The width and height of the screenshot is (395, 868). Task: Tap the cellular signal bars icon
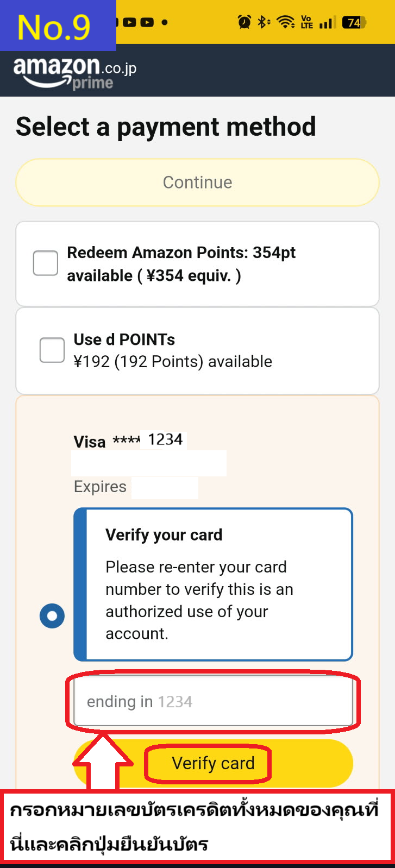pyautogui.click(x=327, y=22)
